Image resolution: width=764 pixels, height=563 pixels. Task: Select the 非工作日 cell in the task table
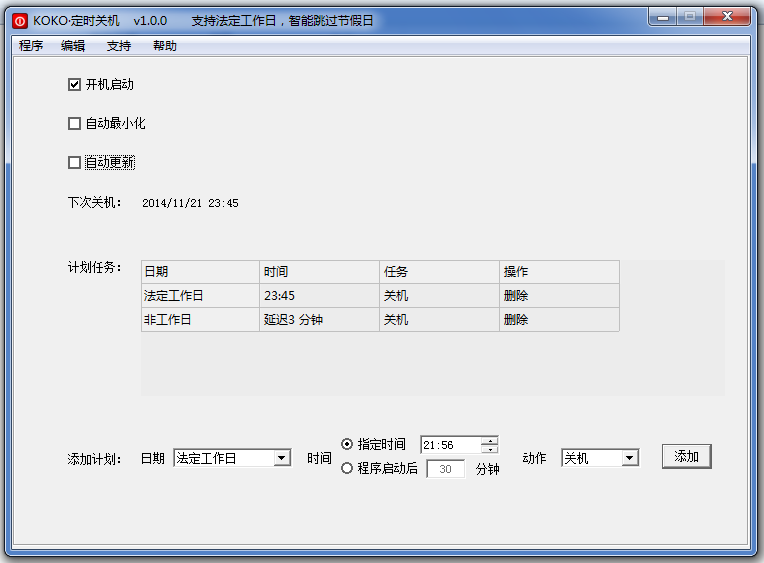tap(200, 320)
